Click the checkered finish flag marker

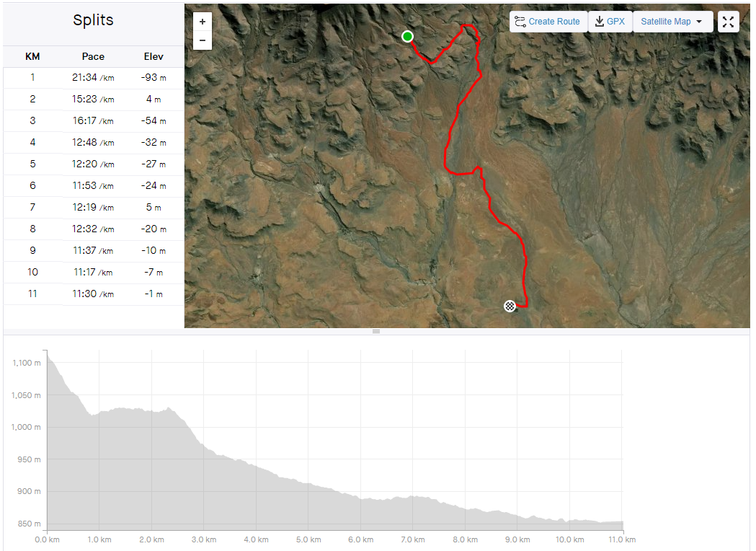[510, 306]
